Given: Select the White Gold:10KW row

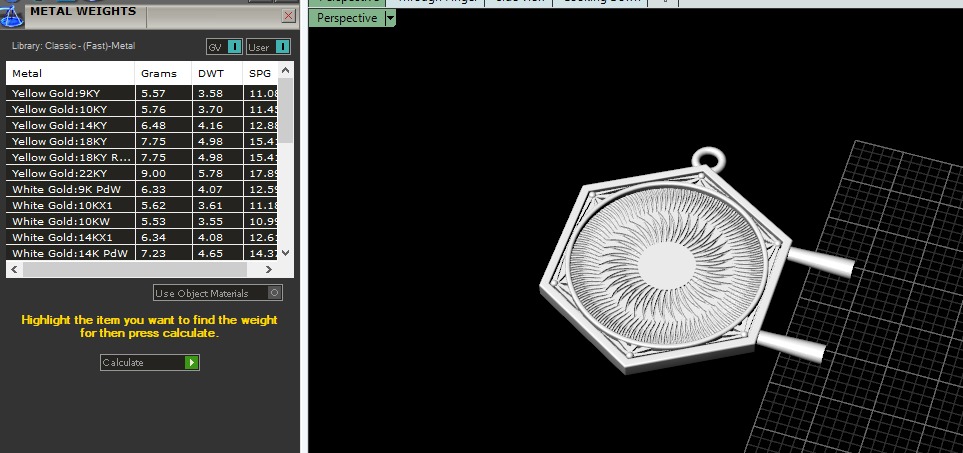Looking at the screenshot, I should [x=142, y=221].
